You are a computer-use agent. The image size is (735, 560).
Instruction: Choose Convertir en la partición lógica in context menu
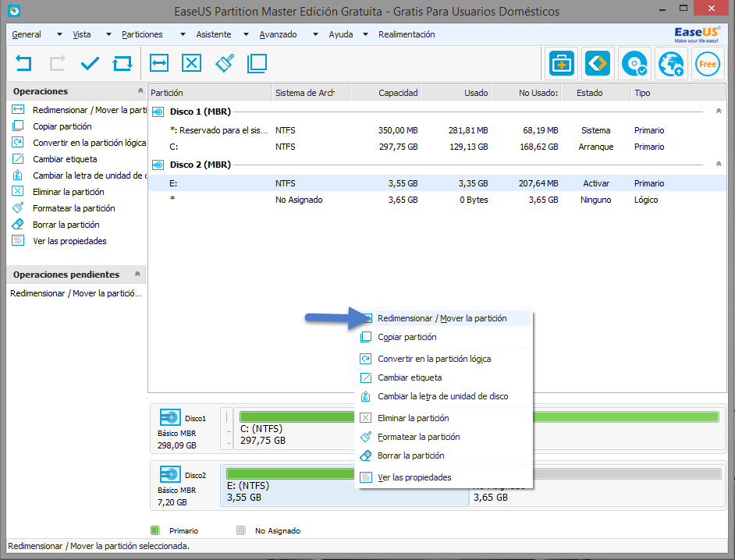pyautogui.click(x=445, y=359)
